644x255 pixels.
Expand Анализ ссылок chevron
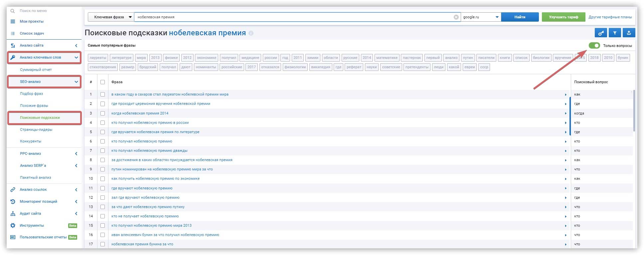tap(76, 190)
